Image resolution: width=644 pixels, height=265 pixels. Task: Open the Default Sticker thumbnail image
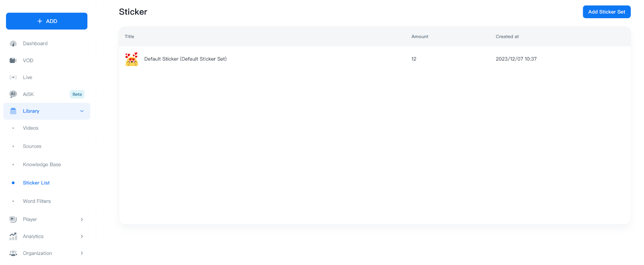coord(132,59)
